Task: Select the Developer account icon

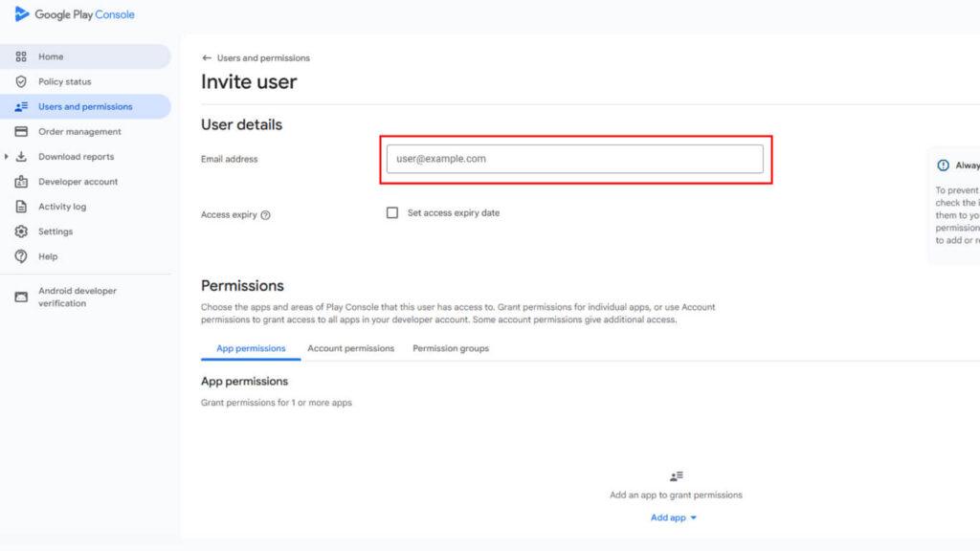Action: [21, 181]
